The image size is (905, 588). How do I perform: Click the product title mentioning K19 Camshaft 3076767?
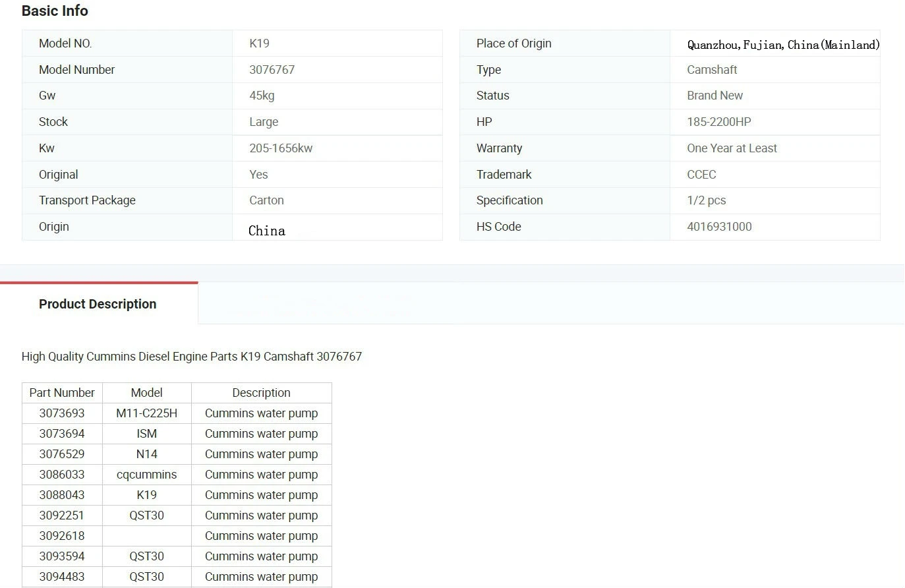192,357
